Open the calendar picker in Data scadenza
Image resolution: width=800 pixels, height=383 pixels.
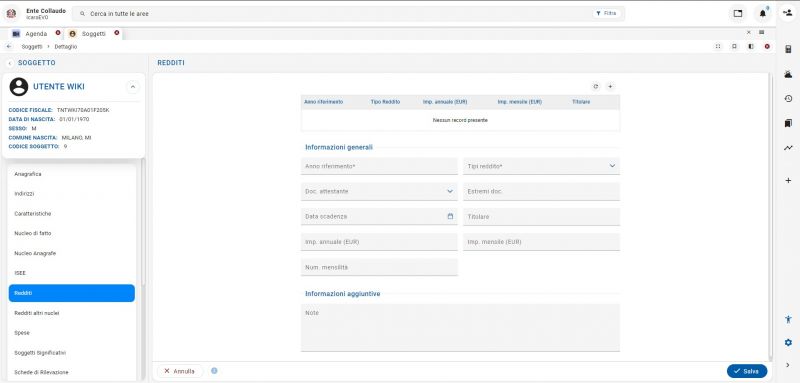(x=450, y=216)
